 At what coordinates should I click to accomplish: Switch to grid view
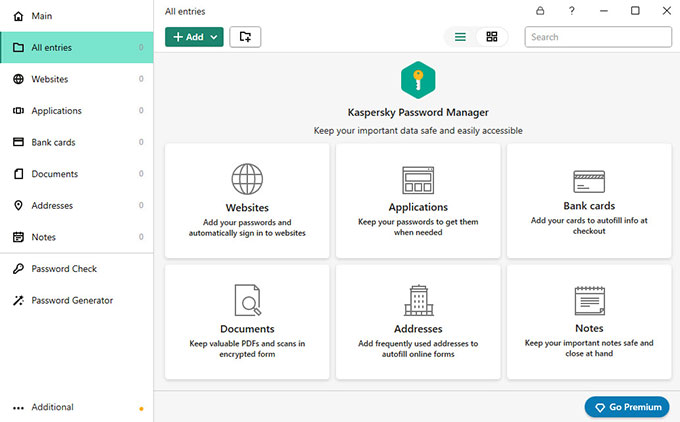click(x=492, y=37)
